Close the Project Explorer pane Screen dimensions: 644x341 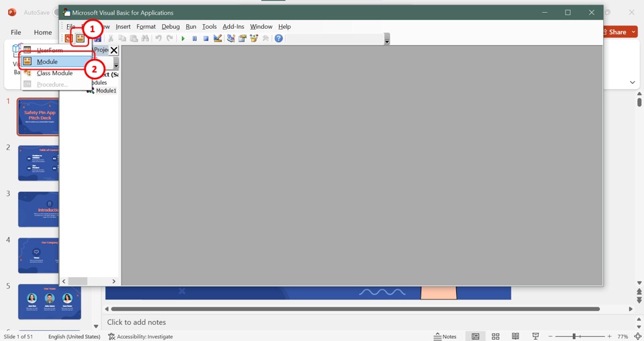(114, 50)
